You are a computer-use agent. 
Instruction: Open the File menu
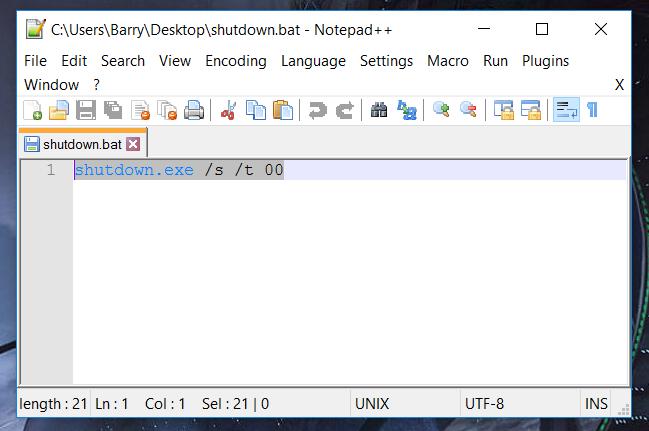pyautogui.click(x=36, y=61)
